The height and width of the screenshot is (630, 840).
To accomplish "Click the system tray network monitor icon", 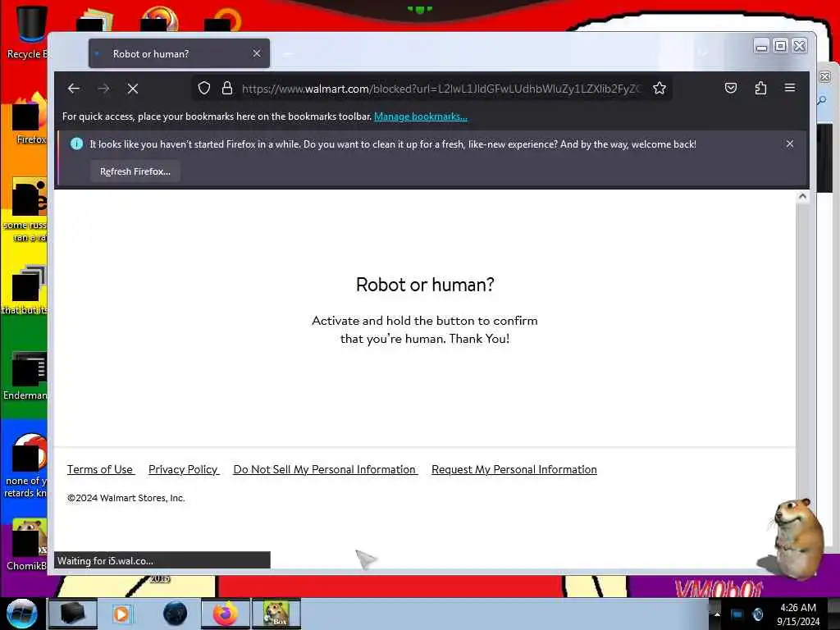I will point(737,614).
